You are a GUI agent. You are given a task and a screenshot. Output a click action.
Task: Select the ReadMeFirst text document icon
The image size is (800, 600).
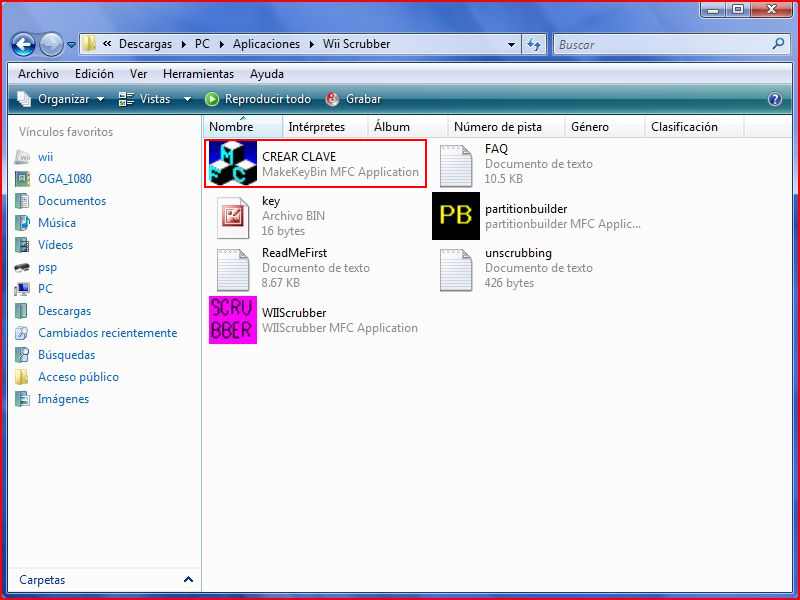233,270
